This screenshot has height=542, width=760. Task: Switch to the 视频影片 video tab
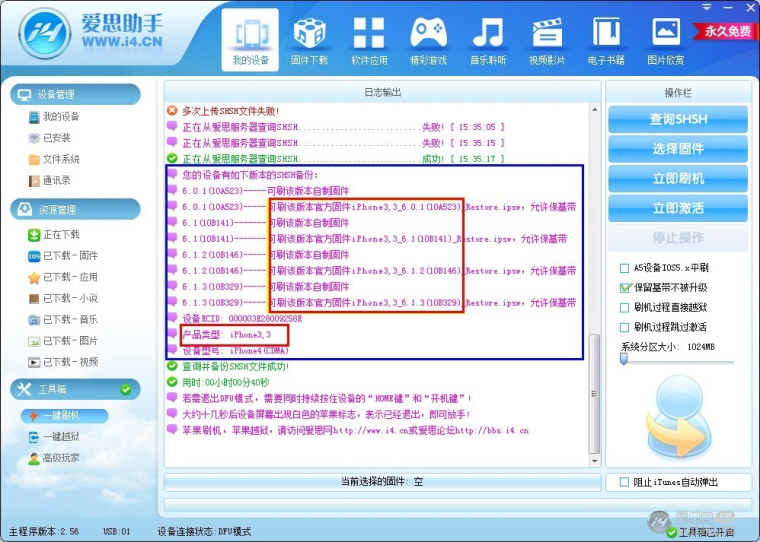click(547, 40)
